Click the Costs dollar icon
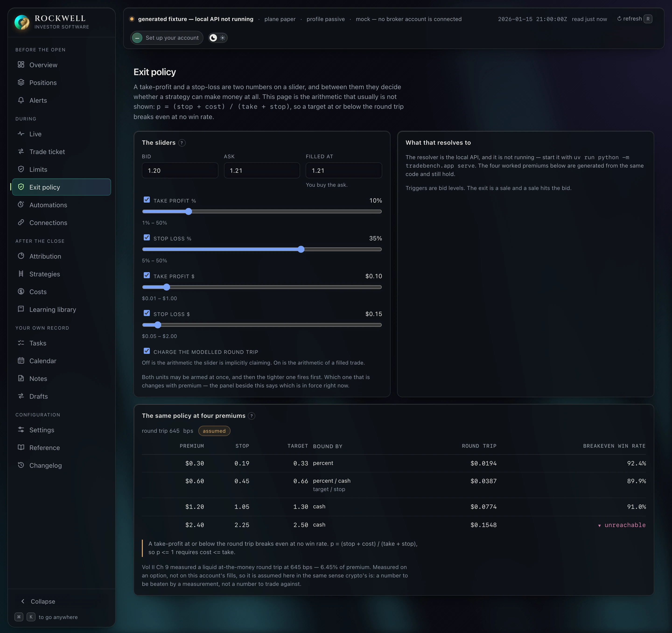The image size is (672, 633). pos(21,292)
